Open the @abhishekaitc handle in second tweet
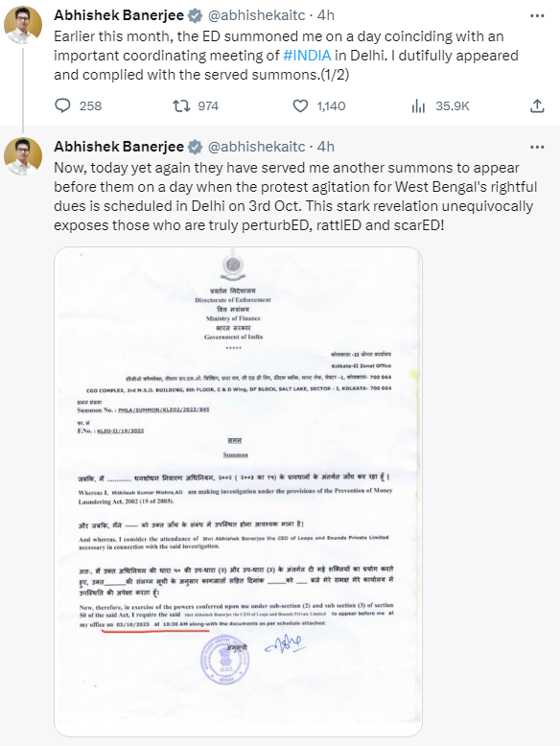This screenshot has width=560, height=746. pos(256,147)
